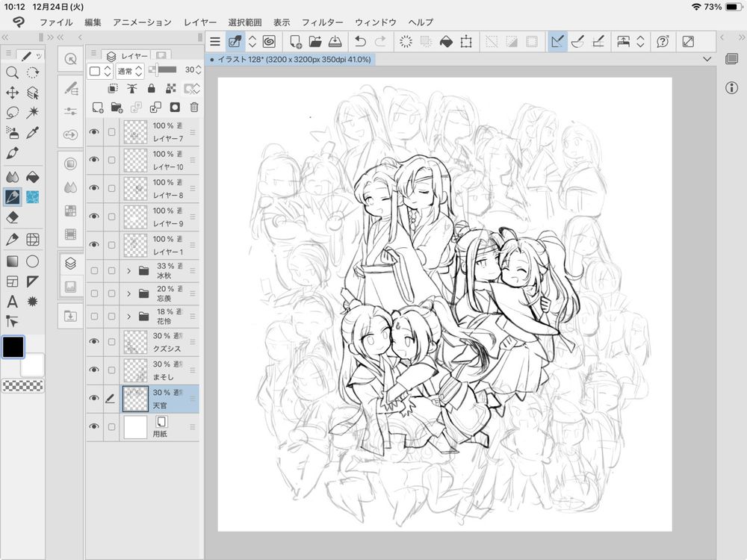
Task: Select the Eraser tool
Action: [x=12, y=217]
